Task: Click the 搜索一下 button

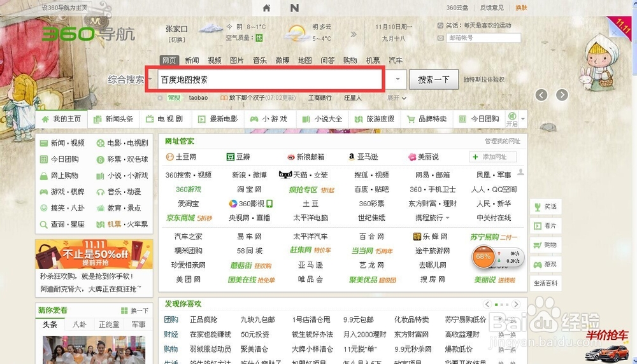Action: coord(434,80)
